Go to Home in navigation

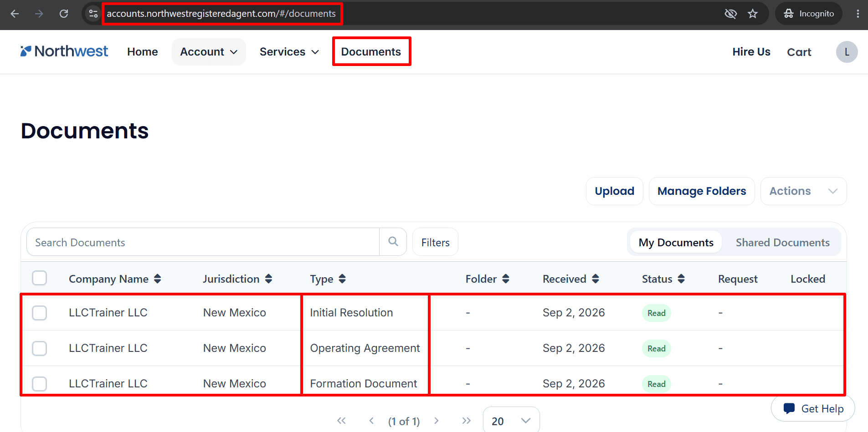point(143,52)
